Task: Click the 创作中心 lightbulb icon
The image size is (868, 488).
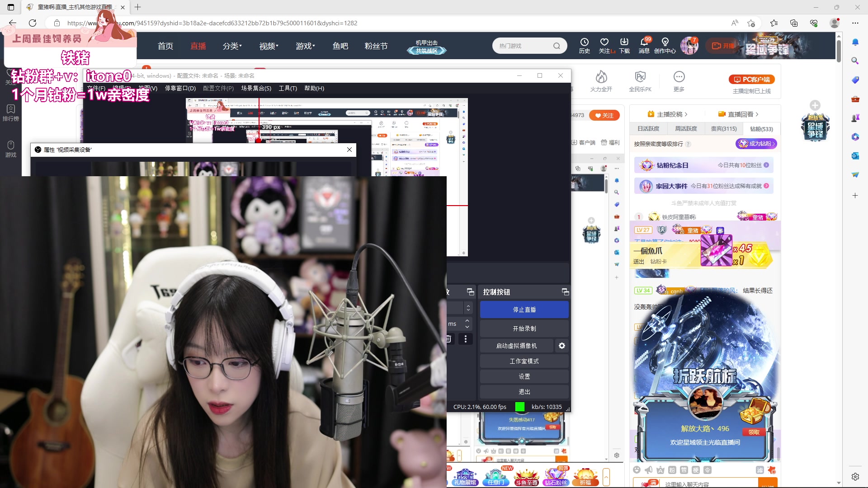Action: (x=665, y=42)
